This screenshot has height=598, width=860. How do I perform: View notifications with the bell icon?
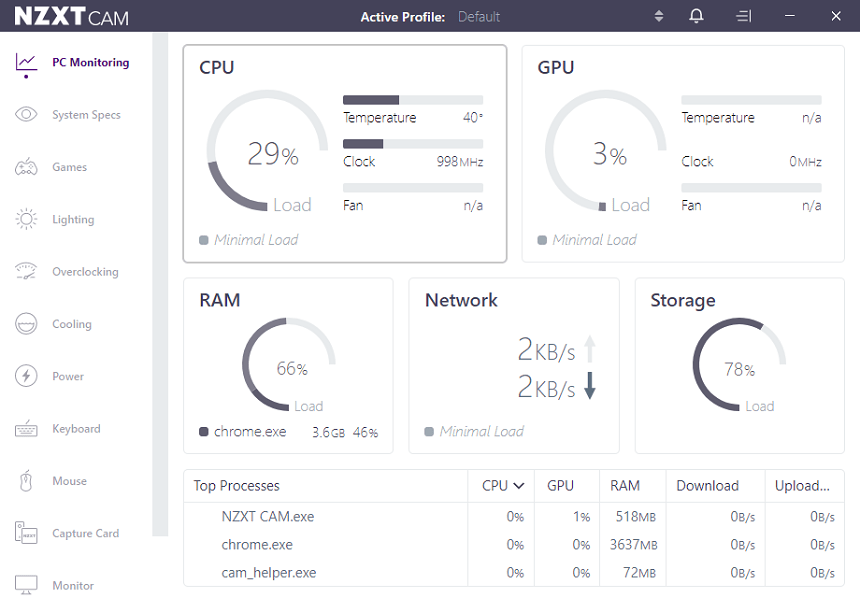tap(696, 16)
